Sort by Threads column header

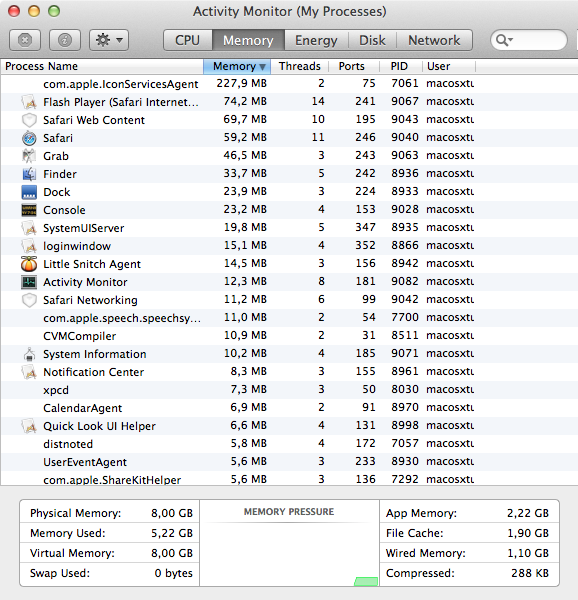click(x=300, y=66)
